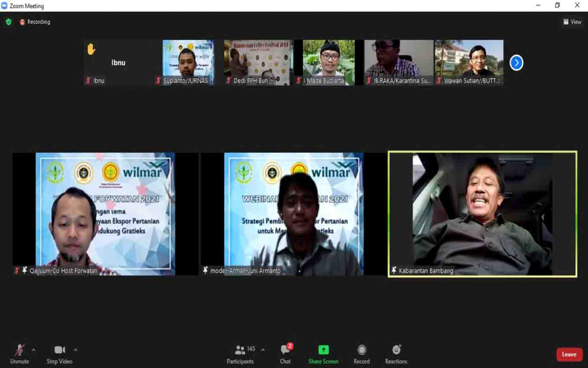Click the green Share Screen icon
This screenshot has height=368, width=588.
[323, 350]
